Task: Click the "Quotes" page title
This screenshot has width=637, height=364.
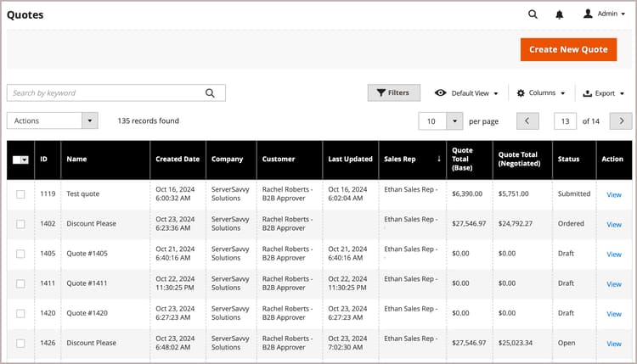Action: pos(25,15)
